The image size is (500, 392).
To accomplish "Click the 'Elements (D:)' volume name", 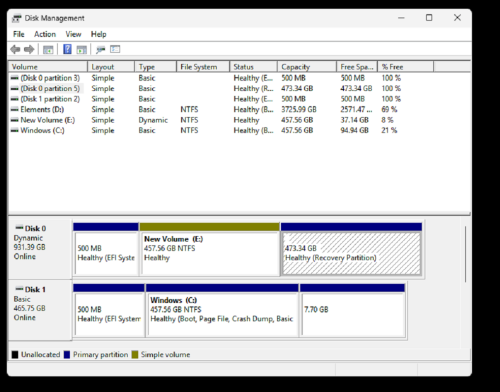I will coord(42,109).
